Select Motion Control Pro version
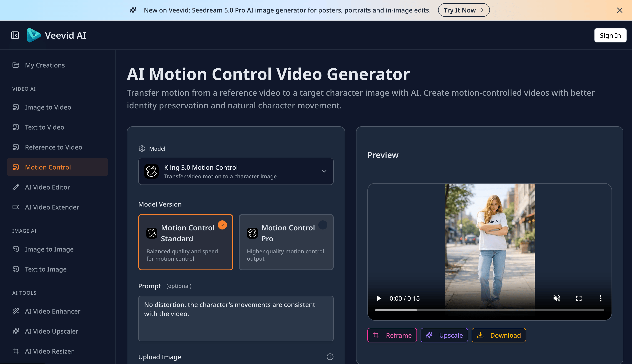 286,242
